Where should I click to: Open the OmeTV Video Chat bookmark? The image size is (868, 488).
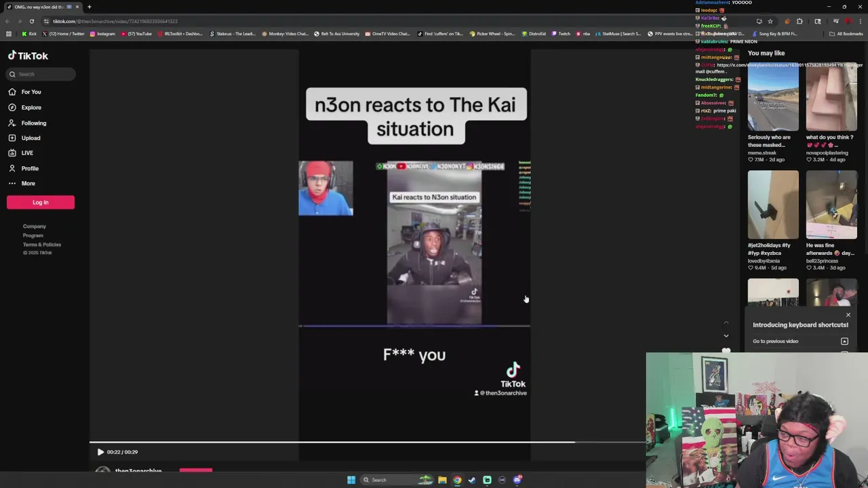pos(387,34)
